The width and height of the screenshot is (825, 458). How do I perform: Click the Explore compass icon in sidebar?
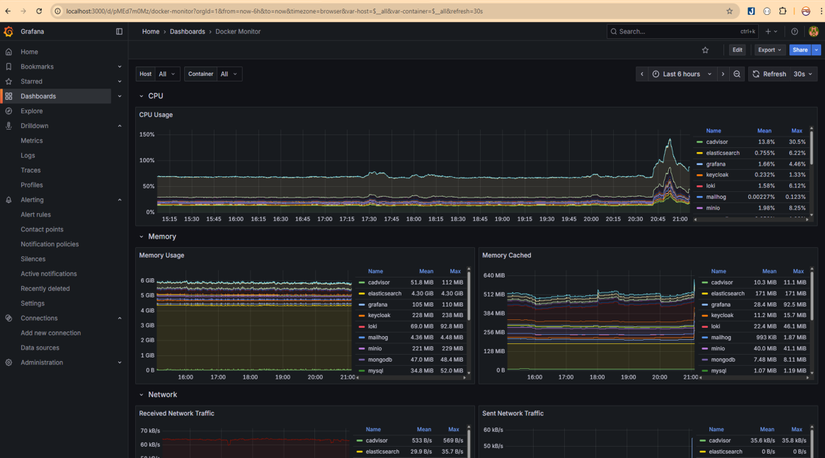tap(9, 111)
